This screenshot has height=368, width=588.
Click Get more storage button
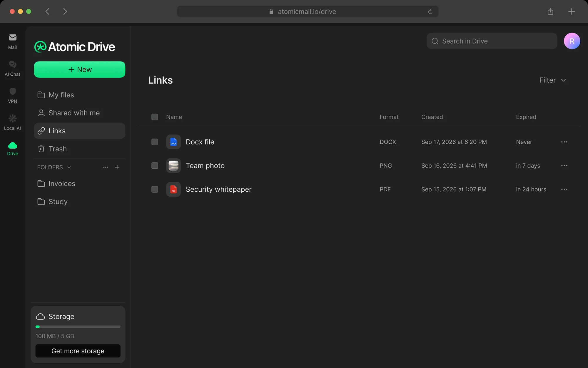click(x=78, y=351)
